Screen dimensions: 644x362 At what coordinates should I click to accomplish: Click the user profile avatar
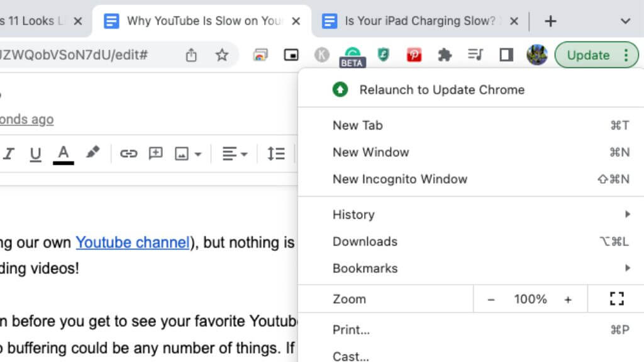click(x=537, y=55)
